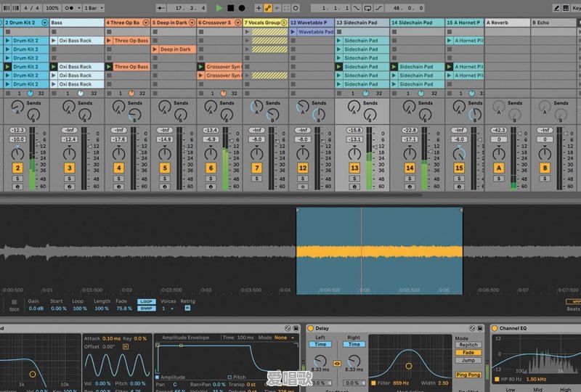Viewport: 581px width, 392px height.
Task: Toggle track 3 activator button
Action: 69,168
